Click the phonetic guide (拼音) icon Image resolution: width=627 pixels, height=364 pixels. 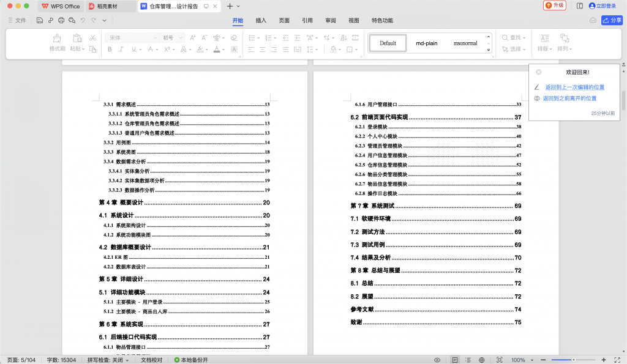click(215, 38)
